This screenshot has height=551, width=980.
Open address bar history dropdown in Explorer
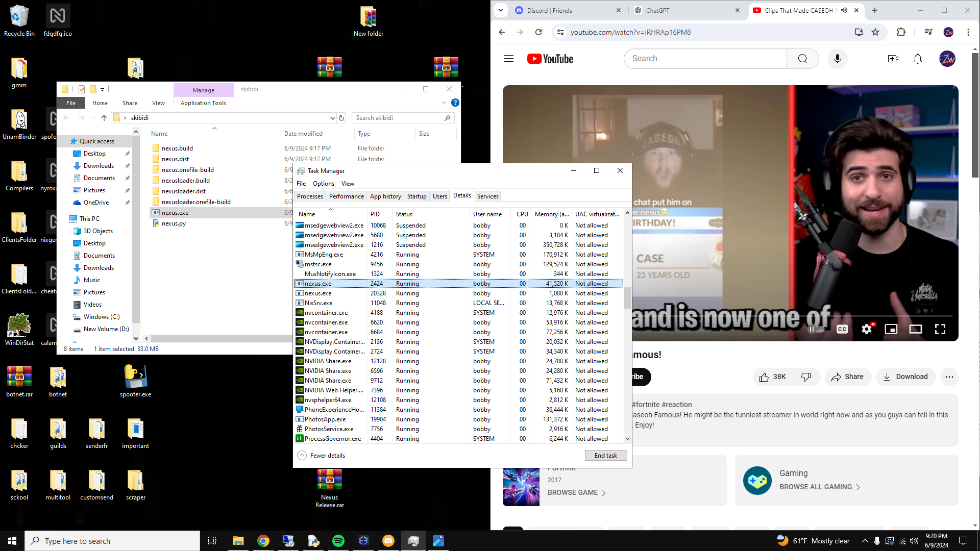(x=332, y=118)
